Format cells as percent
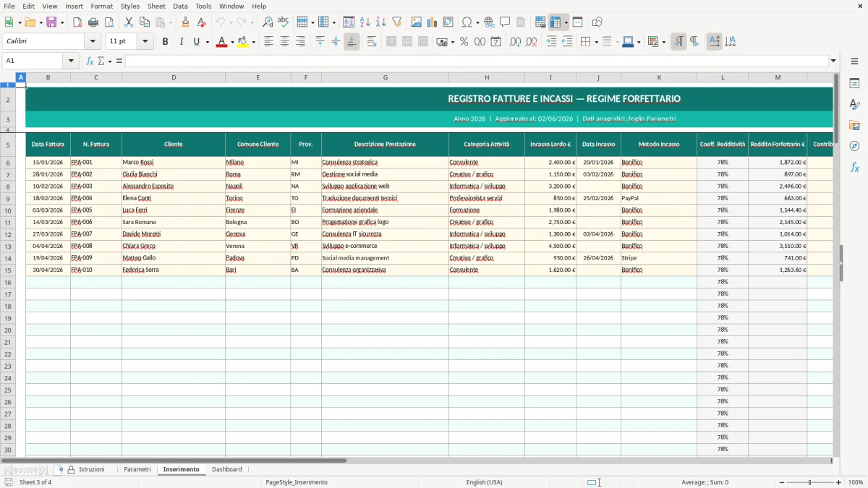868x488 pixels. pos(464,42)
